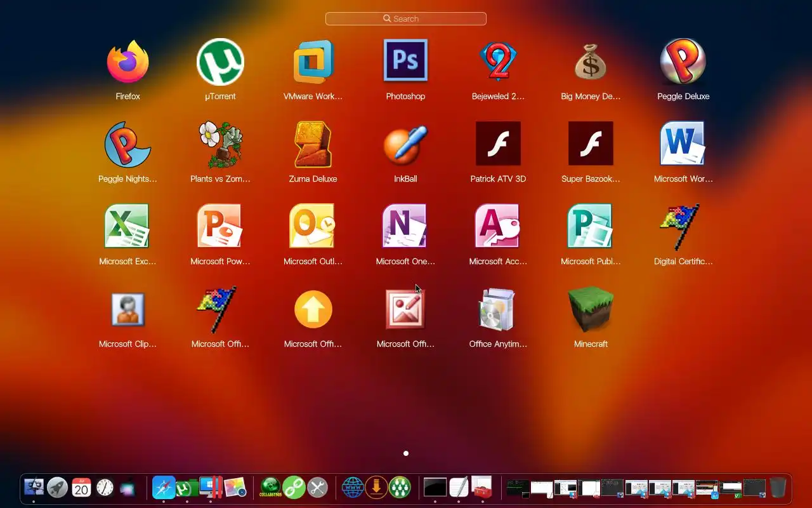Open Patrick ATV 3D Flash game
The height and width of the screenshot is (508, 812).
498,144
